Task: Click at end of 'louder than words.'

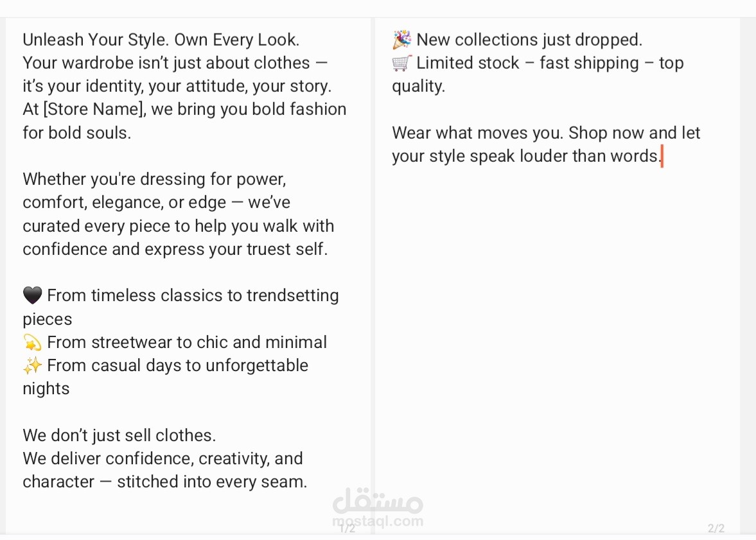Action: [662, 156]
